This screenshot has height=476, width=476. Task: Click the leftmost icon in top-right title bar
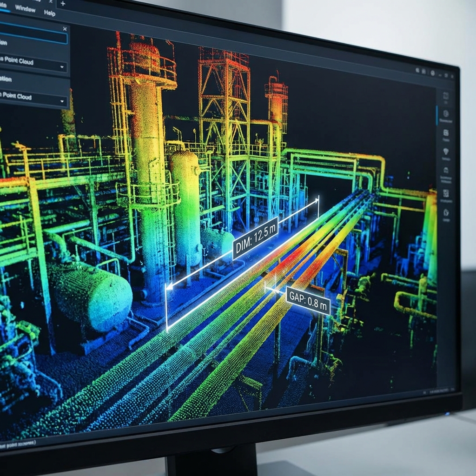[x=417, y=71]
